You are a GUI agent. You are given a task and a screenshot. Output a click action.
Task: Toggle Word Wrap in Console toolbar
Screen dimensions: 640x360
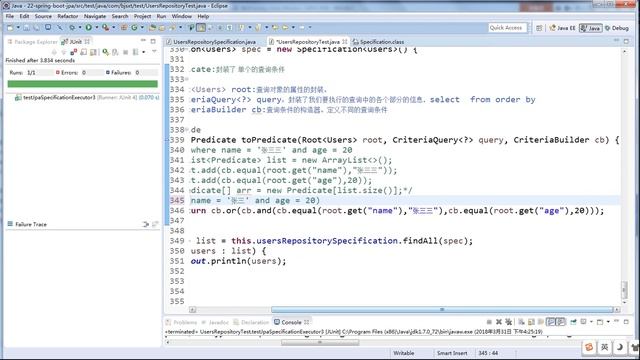540,322
